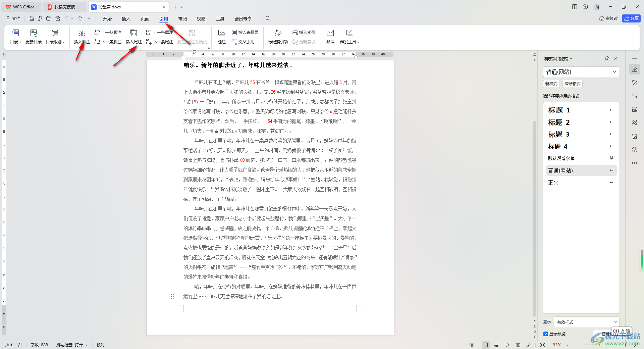This screenshot has height=349, width=644.
Task: Apply the 标题 4 style
Action: 581,146
